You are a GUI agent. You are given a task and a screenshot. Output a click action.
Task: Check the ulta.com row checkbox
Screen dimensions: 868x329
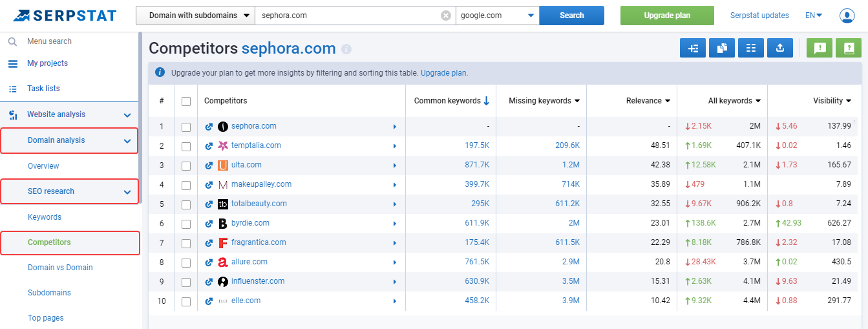coord(186,166)
